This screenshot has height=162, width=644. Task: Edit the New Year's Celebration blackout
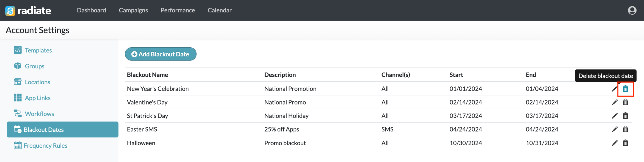[x=615, y=89]
